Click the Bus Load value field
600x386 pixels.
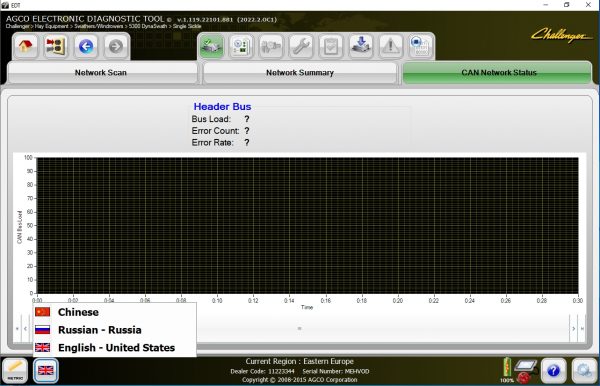pos(247,119)
